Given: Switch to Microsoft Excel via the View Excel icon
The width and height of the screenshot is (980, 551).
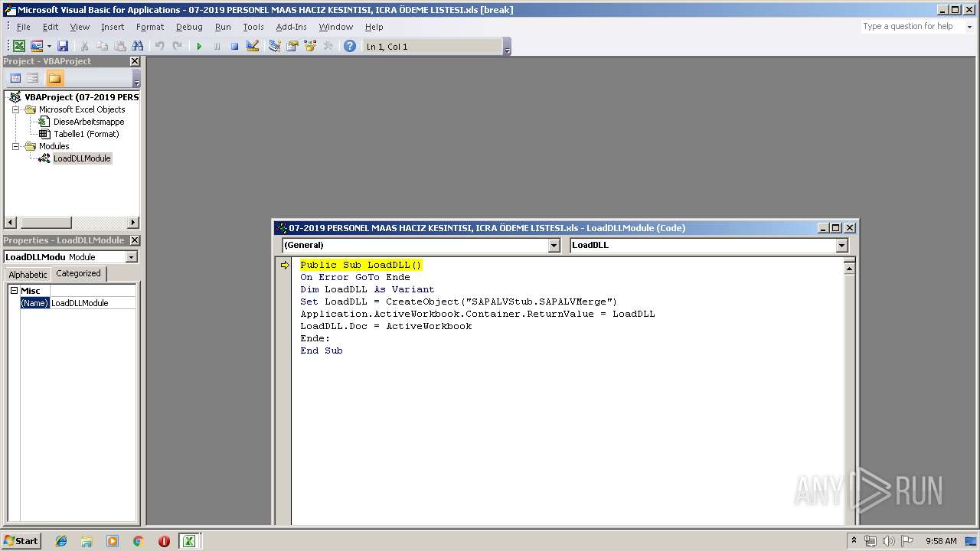Looking at the screenshot, I should click(x=19, y=47).
